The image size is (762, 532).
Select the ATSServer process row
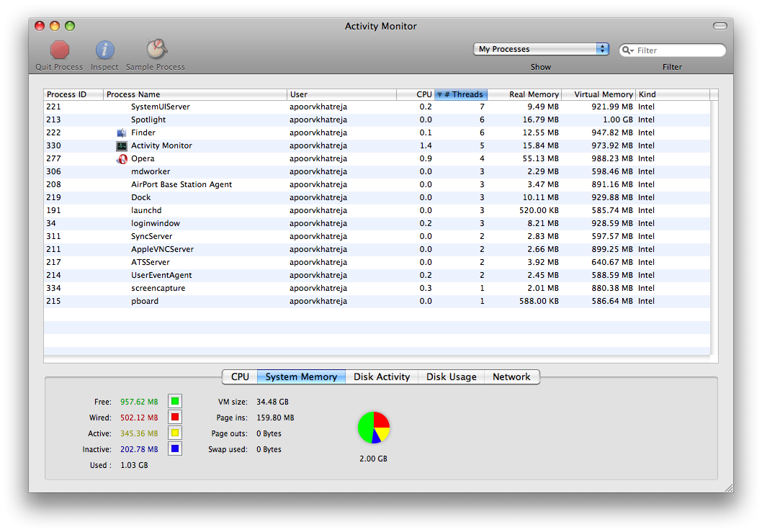[x=377, y=262]
